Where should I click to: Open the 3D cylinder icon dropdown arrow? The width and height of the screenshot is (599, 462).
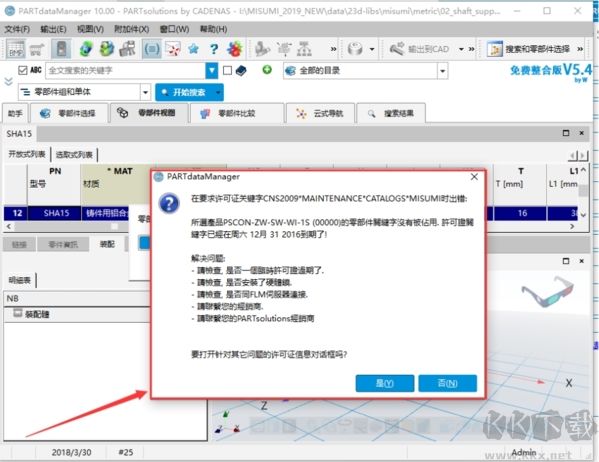tap(372, 49)
